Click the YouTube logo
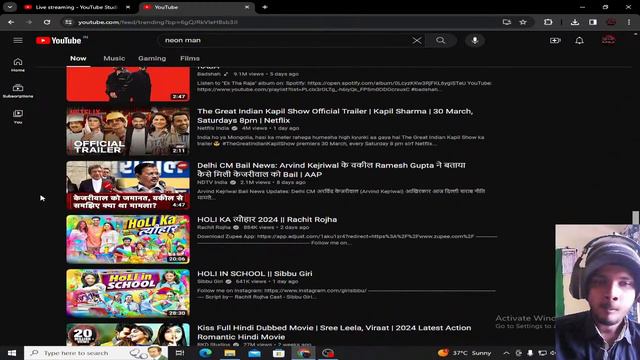This screenshot has width=640, height=360. click(x=59, y=40)
